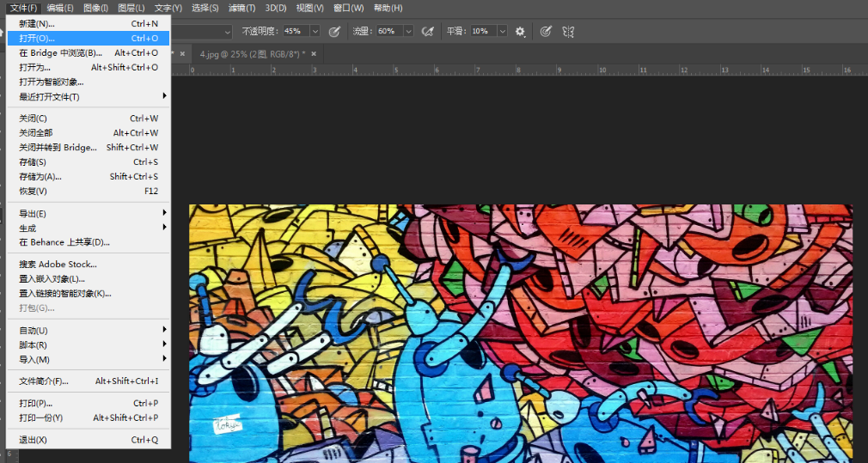Expand the 生成 submenu
The width and height of the screenshot is (868, 463).
point(164,228)
